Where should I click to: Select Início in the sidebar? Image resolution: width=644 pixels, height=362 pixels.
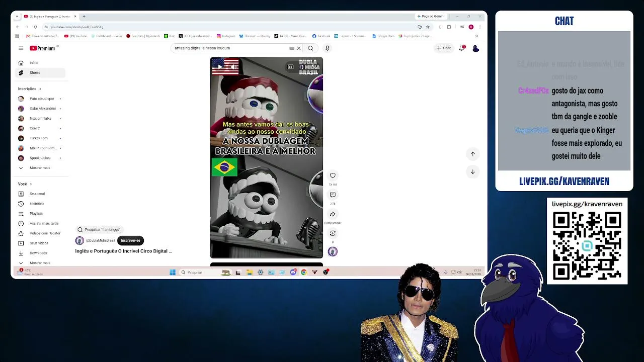click(40, 63)
